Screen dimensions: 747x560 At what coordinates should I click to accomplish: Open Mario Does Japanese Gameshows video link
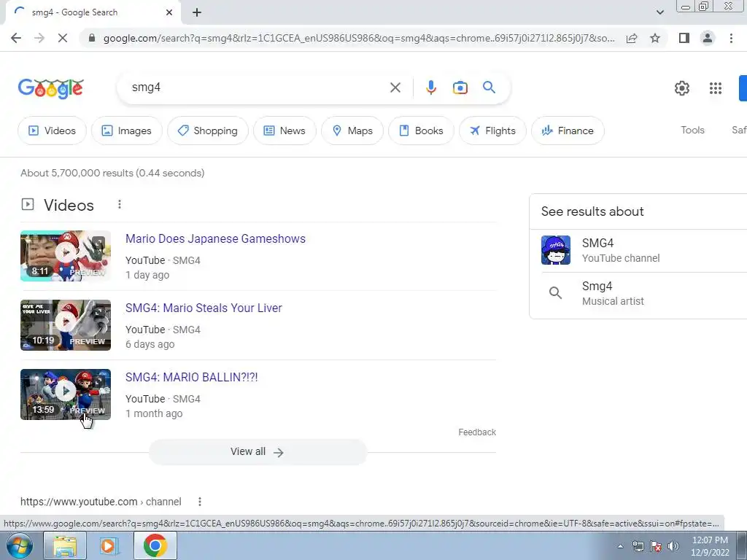click(x=215, y=238)
